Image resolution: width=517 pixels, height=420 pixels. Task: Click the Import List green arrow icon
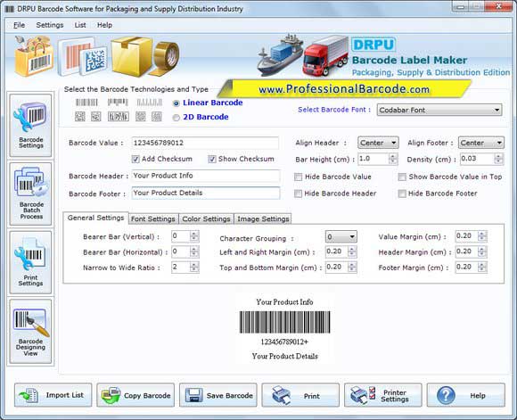29,395
